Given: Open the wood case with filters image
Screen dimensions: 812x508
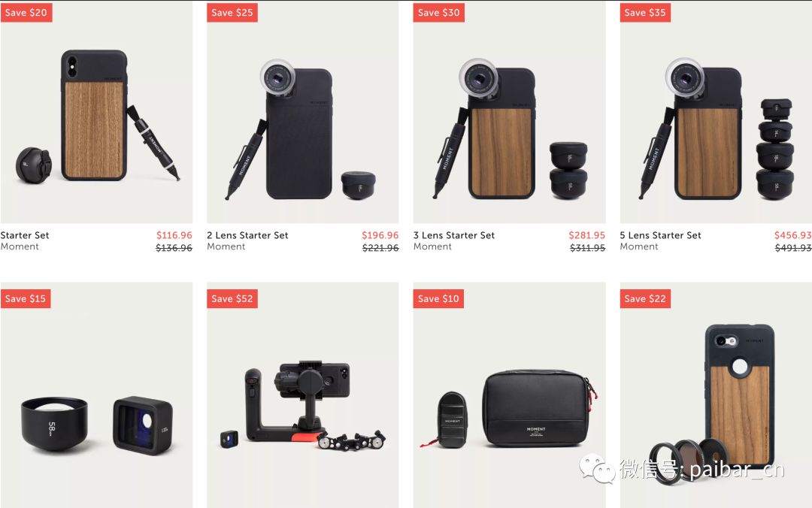Looking at the screenshot, I should click(x=716, y=395).
